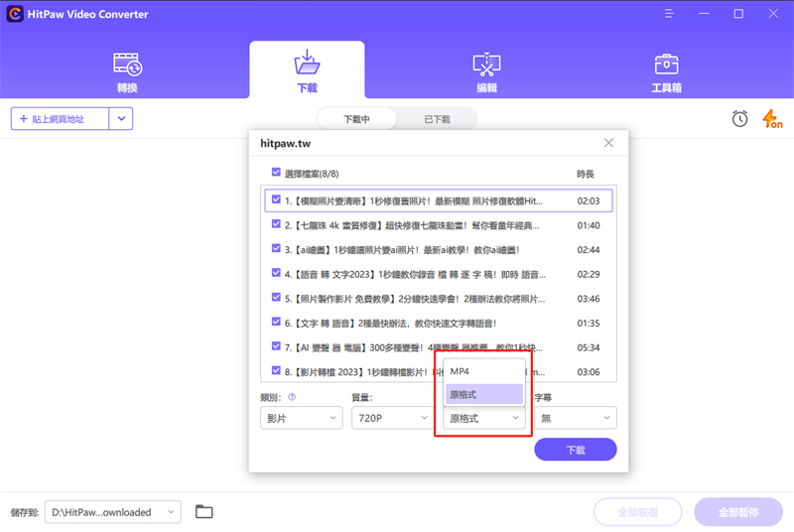The width and height of the screenshot is (794, 532).
Task: Click the hitpaw.tw dialog title
Action: point(286,143)
